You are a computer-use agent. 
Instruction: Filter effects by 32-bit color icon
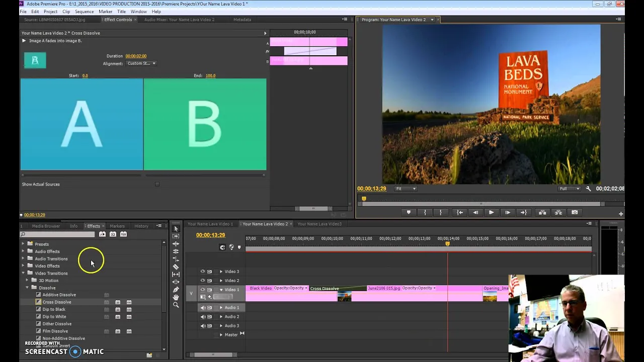coord(113,234)
